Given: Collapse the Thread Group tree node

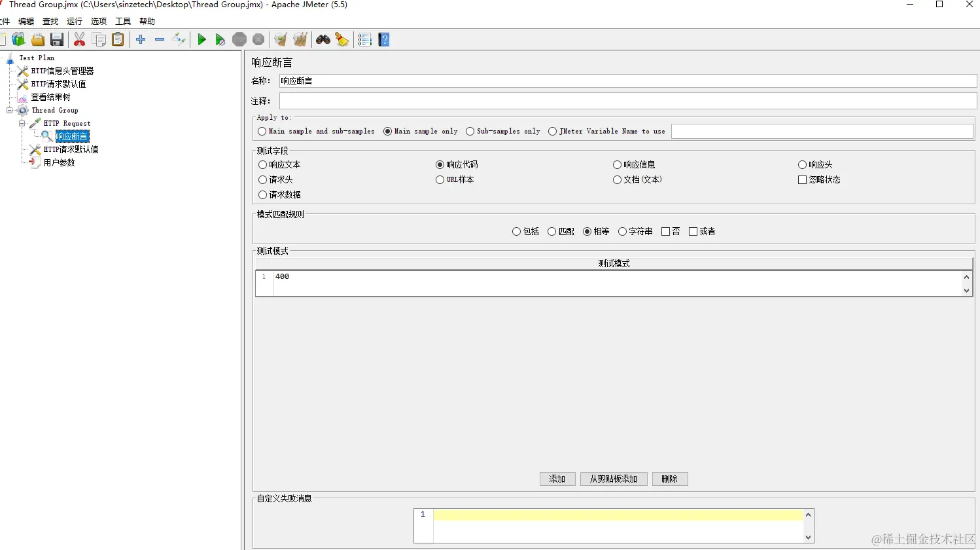Looking at the screenshot, I should tap(10, 111).
